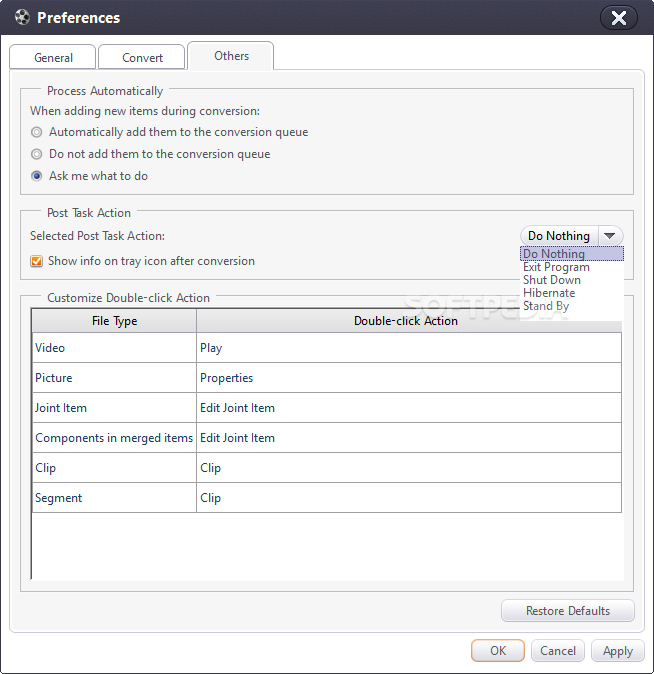This screenshot has width=654, height=674.
Task: Pick 'Shut Down' in post task list
Action: click(x=551, y=280)
